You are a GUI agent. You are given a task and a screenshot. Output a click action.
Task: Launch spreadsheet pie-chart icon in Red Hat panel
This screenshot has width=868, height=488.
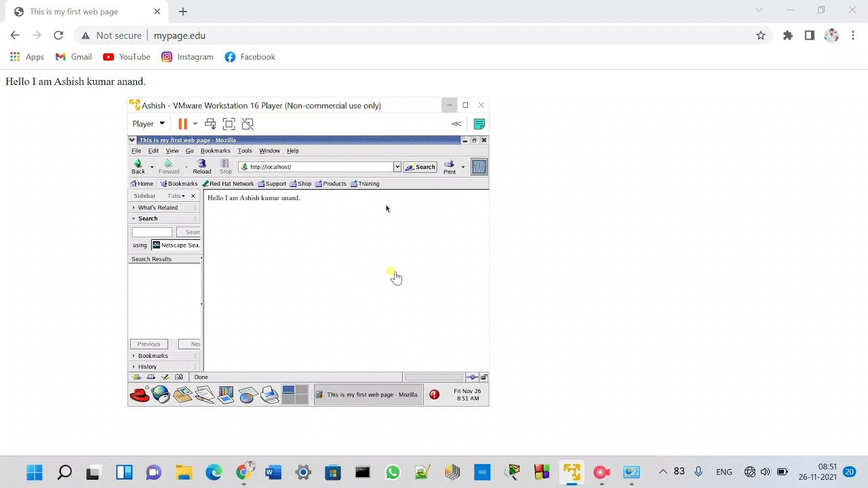tap(248, 394)
